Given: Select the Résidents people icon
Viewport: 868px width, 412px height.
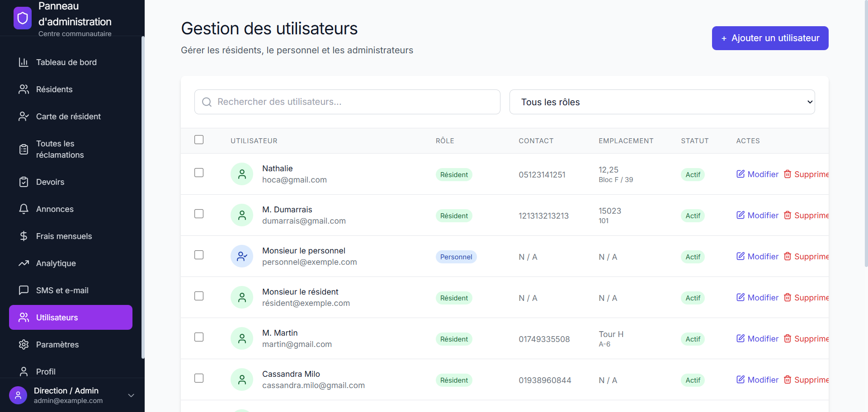Looking at the screenshot, I should pyautogui.click(x=24, y=89).
